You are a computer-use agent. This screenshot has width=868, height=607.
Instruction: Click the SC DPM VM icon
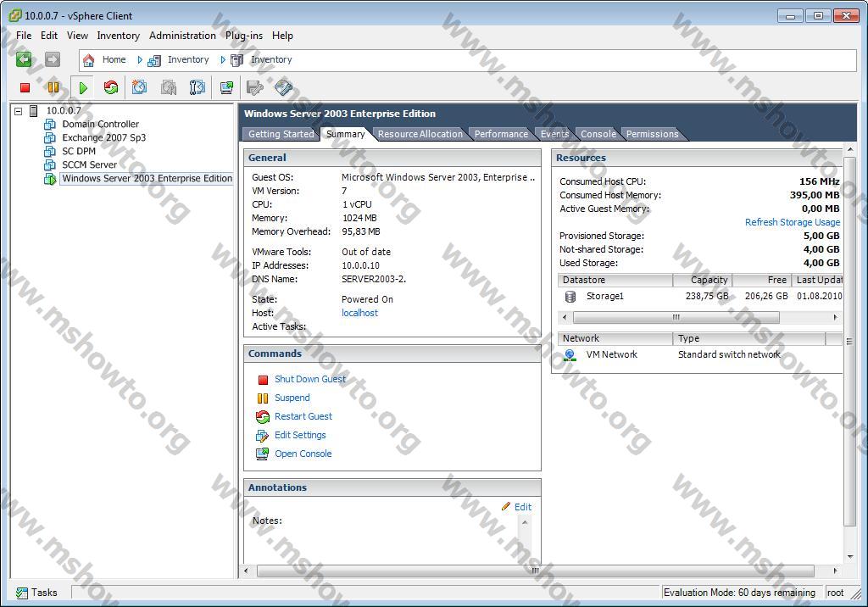[50, 151]
